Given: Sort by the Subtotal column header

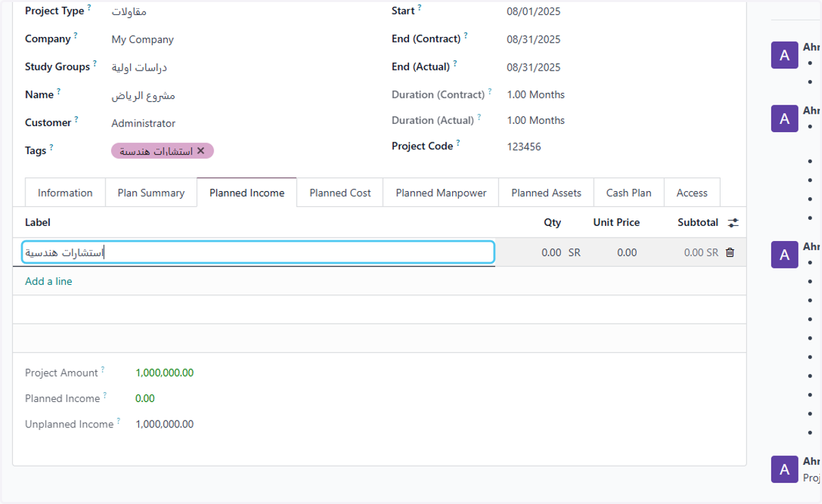Looking at the screenshot, I should (x=698, y=223).
